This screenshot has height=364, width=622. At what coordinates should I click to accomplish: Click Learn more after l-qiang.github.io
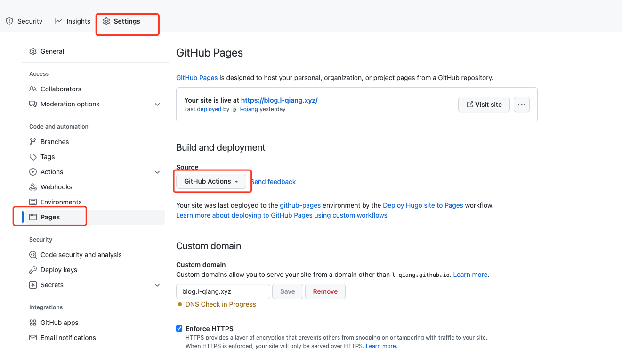click(470, 275)
